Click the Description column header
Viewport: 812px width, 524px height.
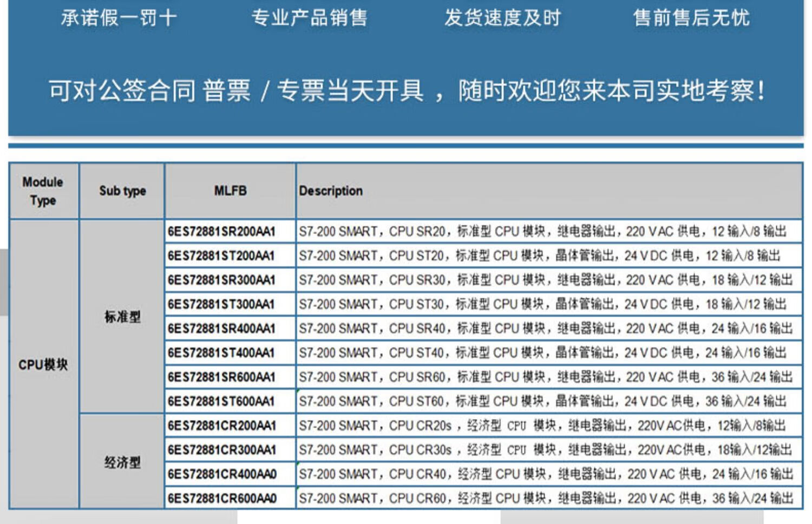[331, 191]
